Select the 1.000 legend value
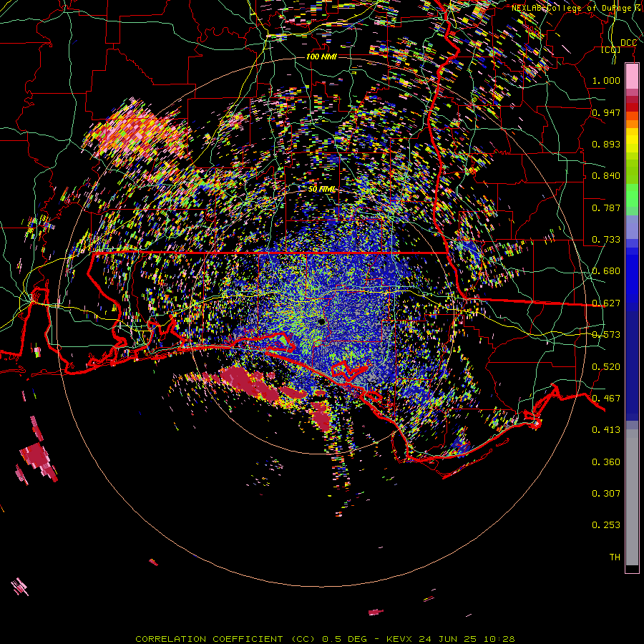 (x=606, y=80)
